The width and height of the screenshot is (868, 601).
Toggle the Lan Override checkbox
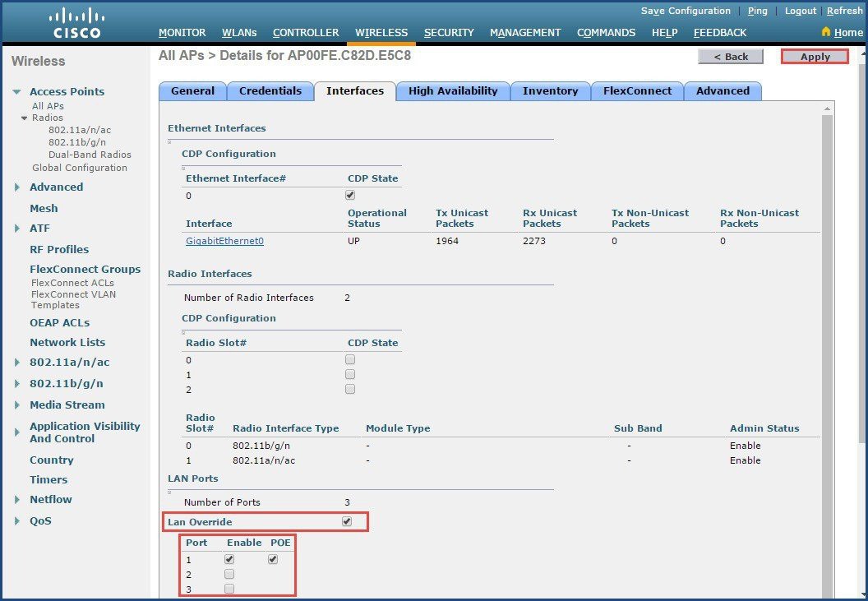347,521
